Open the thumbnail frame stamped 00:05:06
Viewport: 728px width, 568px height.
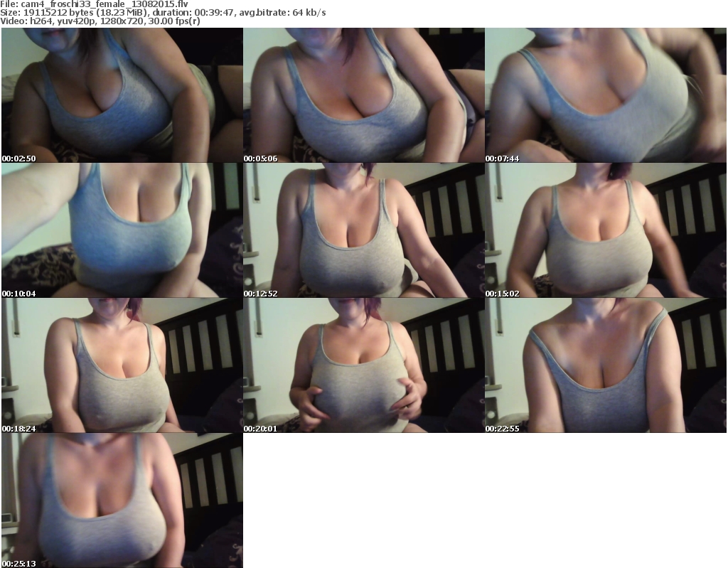pyautogui.click(x=364, y=95)
